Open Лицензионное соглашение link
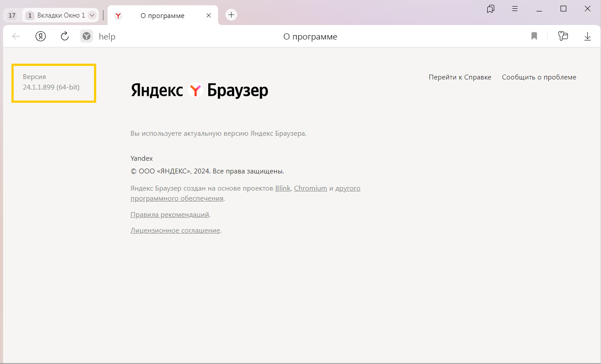 (x=175, y=231)
